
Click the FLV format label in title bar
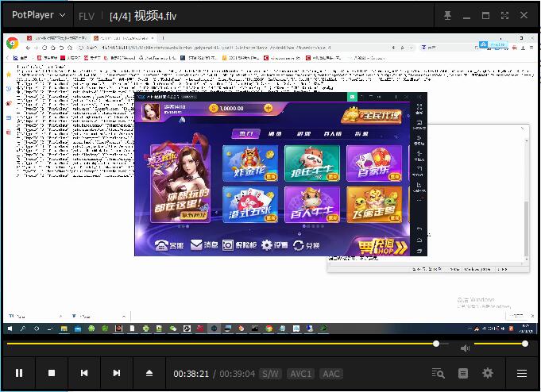coord(87,16)
